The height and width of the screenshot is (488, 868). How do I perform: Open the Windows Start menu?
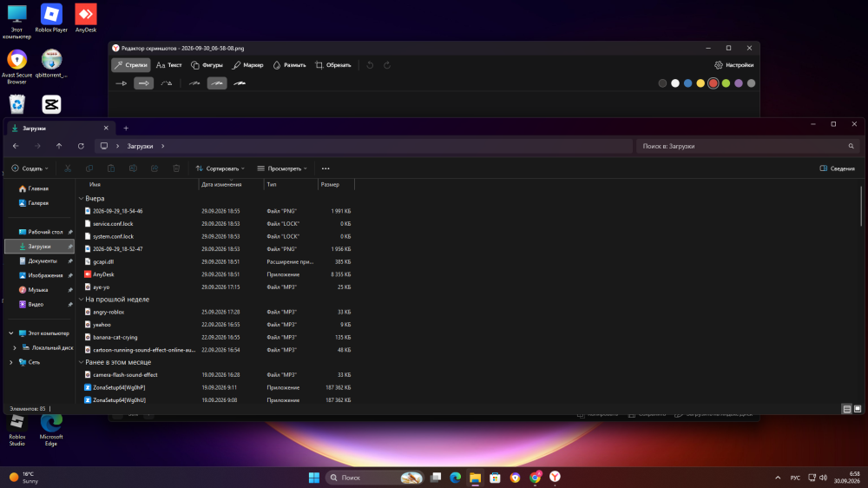[314, 478]
